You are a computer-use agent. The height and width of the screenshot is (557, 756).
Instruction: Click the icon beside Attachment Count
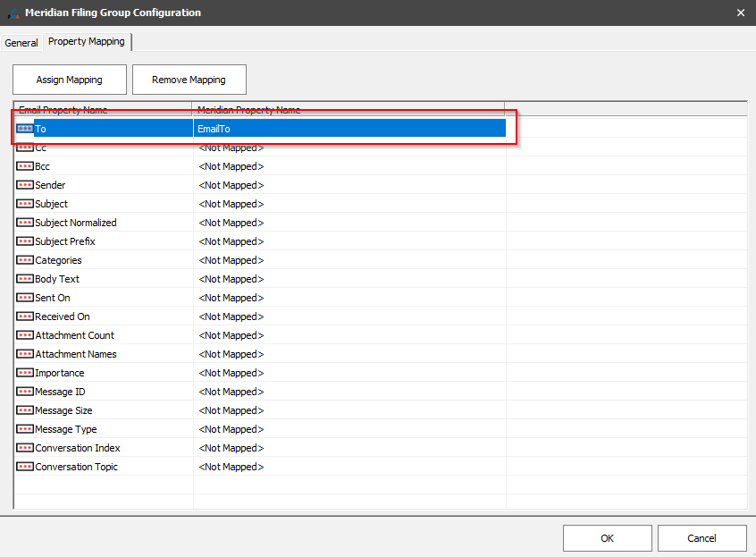point(25,334)
